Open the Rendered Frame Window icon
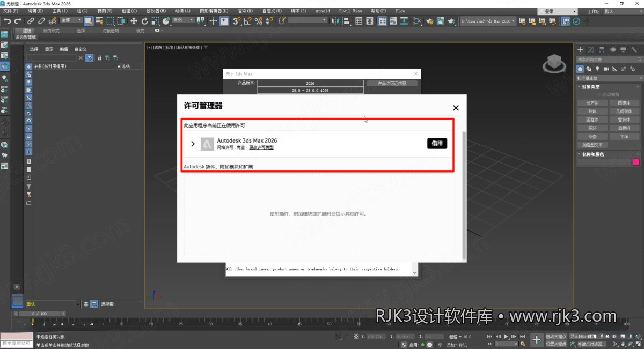The image size is (644, 349). (440, 21)
